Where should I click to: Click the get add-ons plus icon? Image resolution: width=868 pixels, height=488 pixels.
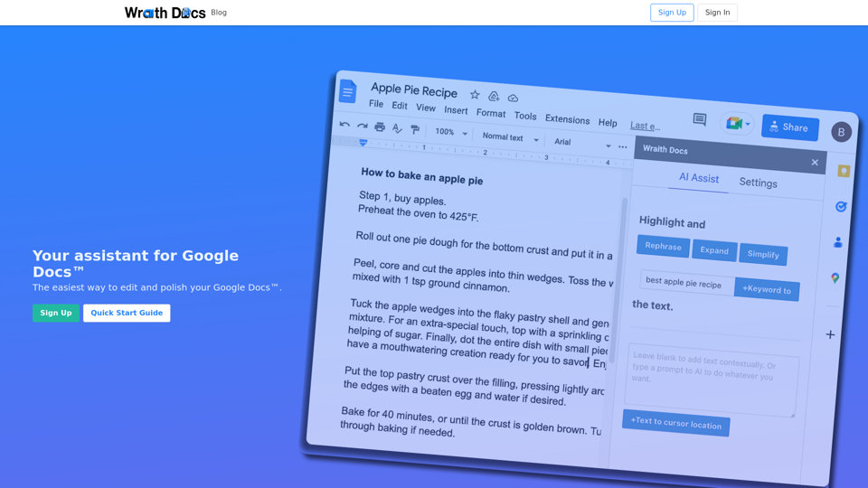click(830, 334)
